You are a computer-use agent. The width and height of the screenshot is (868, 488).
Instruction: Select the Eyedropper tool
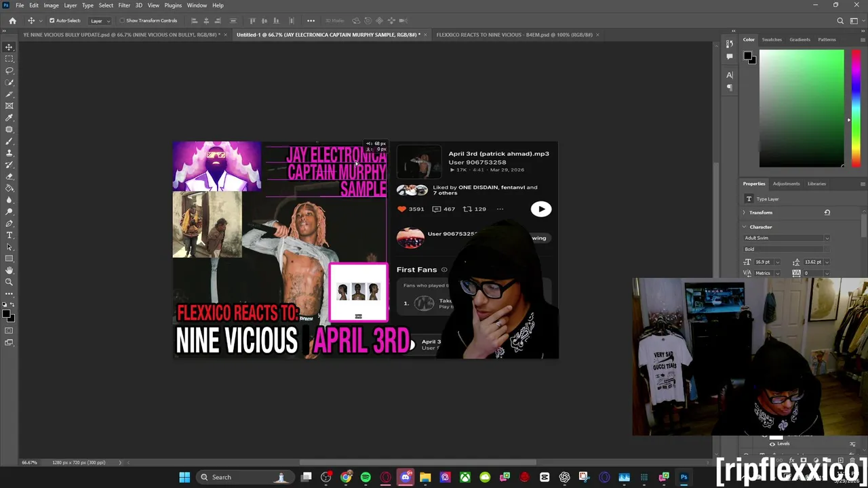pyautogui.click(x=9, y=117)
